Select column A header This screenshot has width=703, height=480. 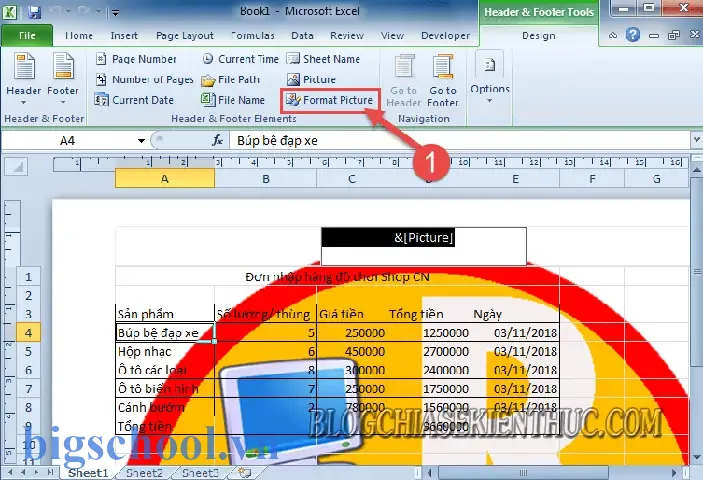pyautogui.click(x=165, y=179)
